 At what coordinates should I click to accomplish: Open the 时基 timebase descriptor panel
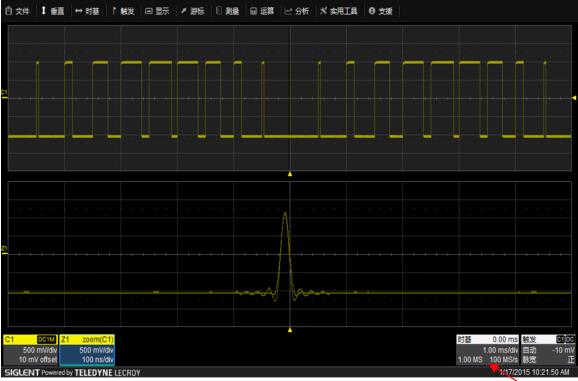pyautogui.click(x=487, y=350)
